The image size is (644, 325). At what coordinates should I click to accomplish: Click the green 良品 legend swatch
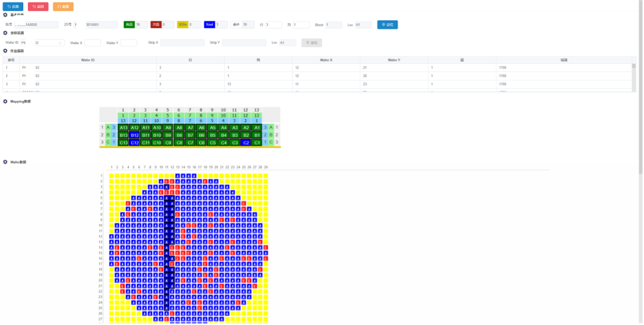(x=129, y=24)
